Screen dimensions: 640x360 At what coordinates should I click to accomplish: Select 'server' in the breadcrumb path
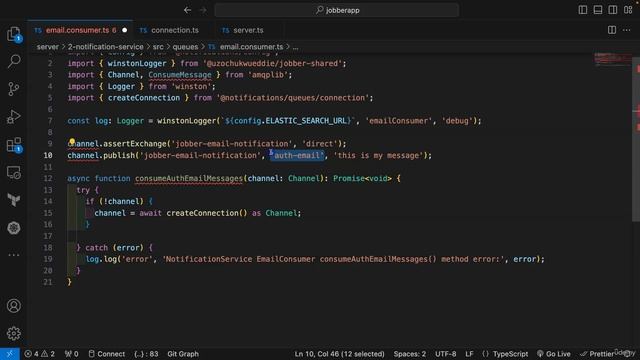click(x=48, y=47)
